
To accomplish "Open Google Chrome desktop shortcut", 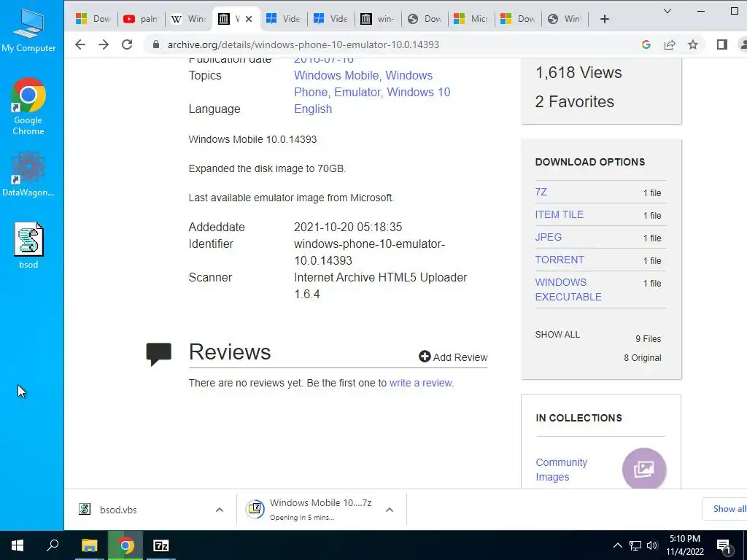I will 28,106.
